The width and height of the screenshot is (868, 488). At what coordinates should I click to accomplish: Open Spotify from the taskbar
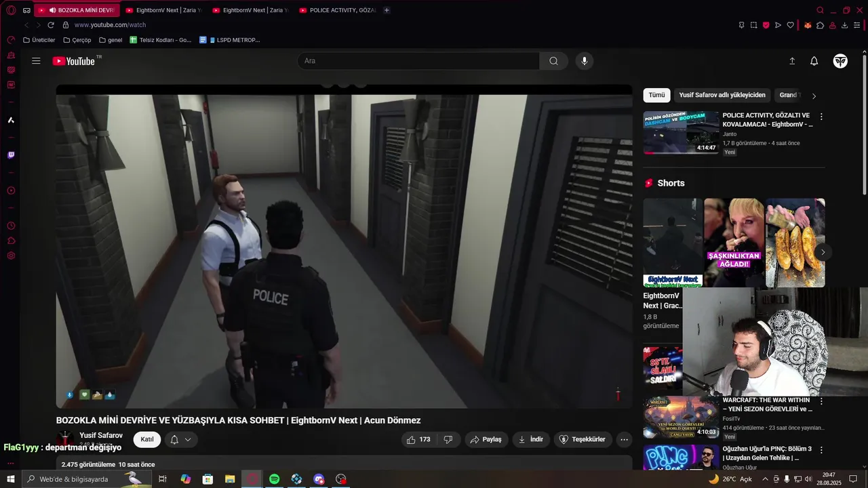pos(274,479)
